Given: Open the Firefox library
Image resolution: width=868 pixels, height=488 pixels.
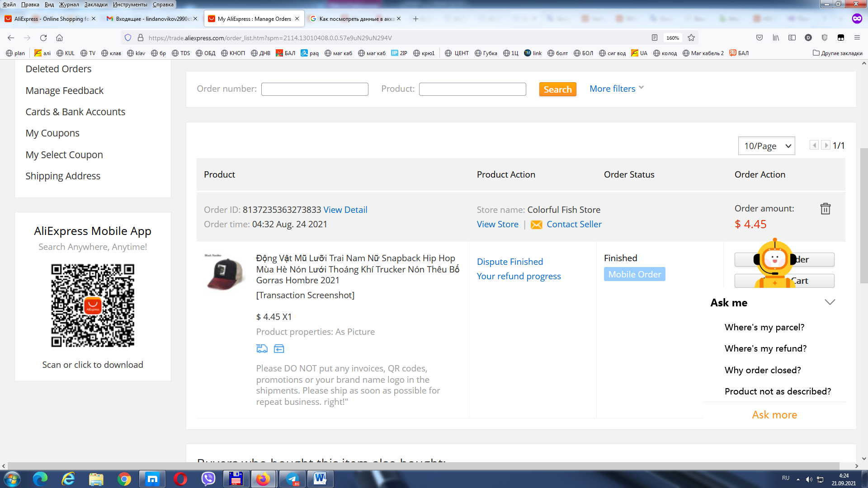Looking at the screenshot, I should click(x=776, y=38).
